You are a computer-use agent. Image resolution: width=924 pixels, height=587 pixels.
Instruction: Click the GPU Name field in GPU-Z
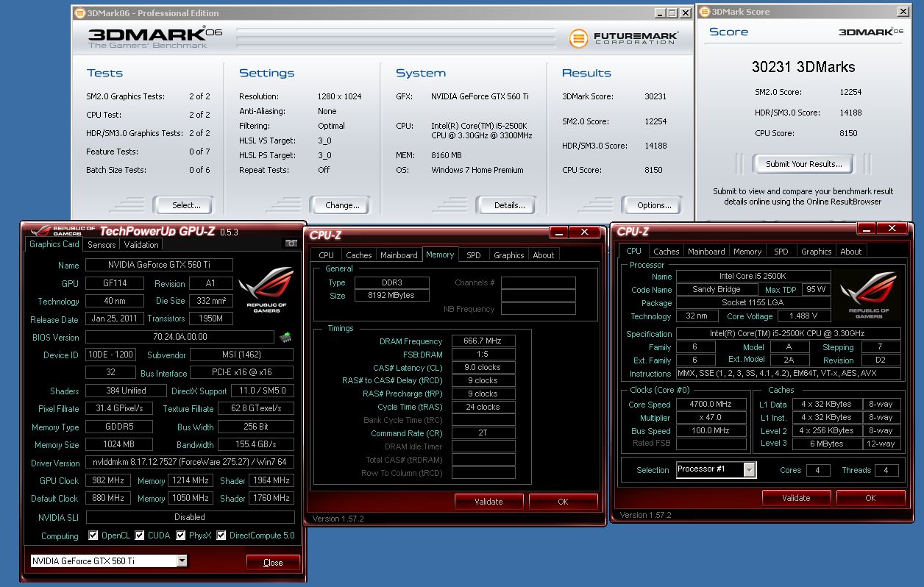[x=159, y=265]
